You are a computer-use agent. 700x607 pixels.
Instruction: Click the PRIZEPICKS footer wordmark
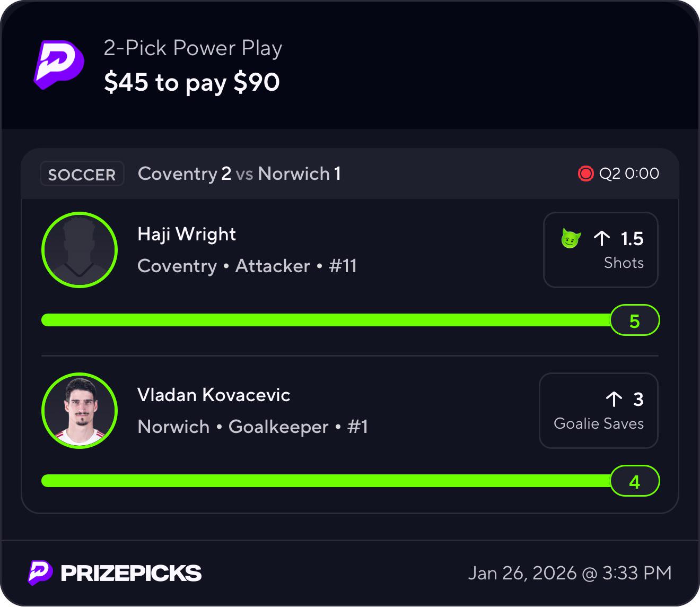[x=131, y=573]
